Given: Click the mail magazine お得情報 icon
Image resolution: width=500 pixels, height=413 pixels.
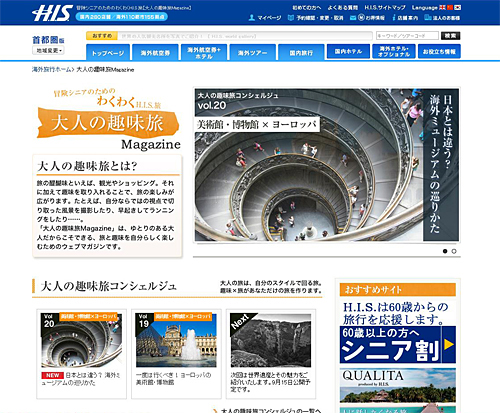Looking at the screenshot, I should [x=353, y=18].
